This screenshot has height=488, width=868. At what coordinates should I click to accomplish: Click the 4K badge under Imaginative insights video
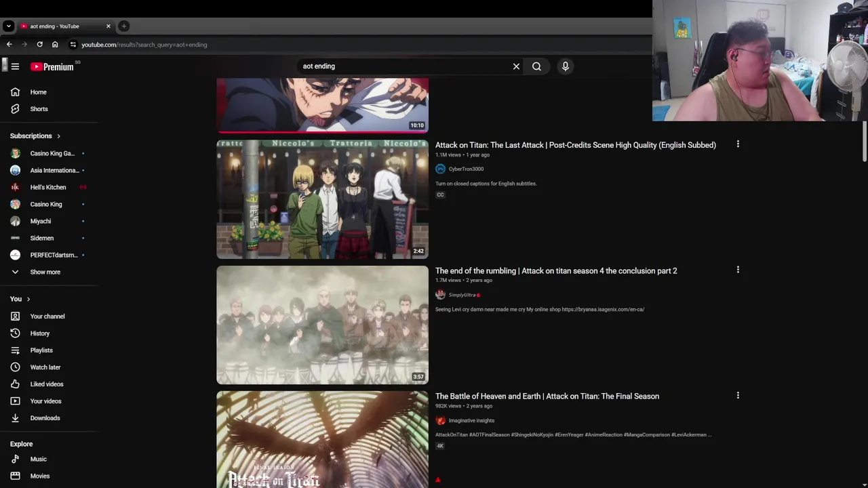(440, 446)
